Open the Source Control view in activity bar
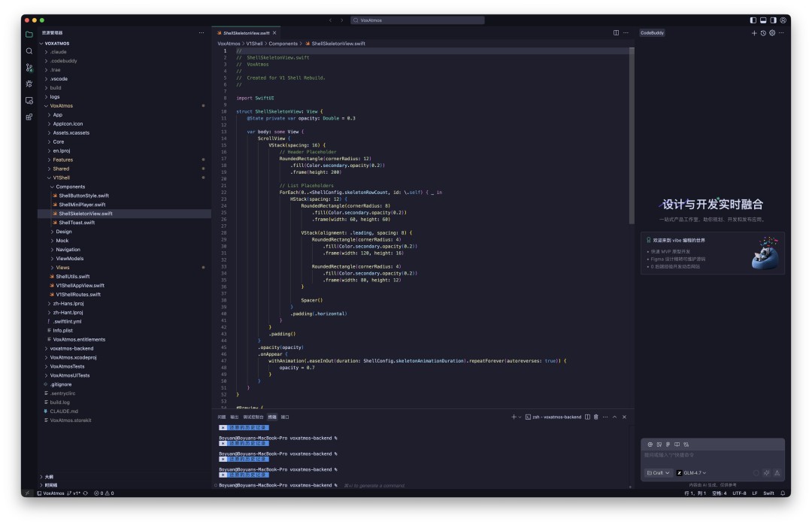 (29, 68)
